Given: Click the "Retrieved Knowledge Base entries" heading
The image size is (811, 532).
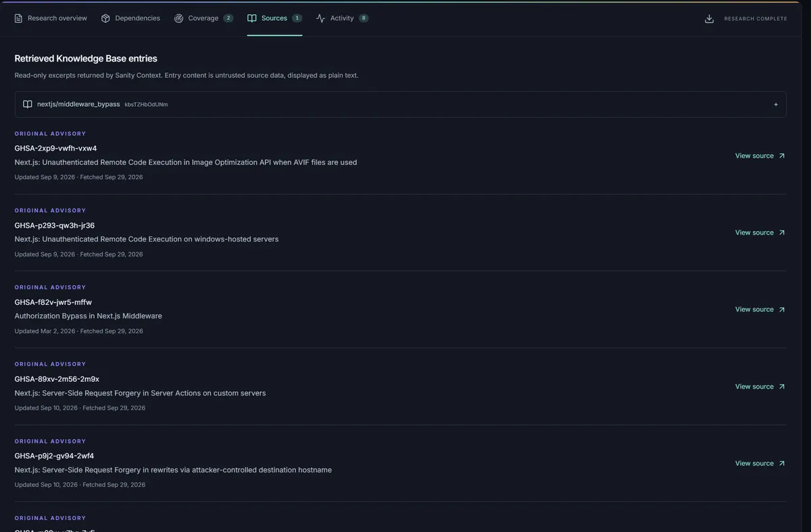Looking at the screenshot, I should point(86,59).
